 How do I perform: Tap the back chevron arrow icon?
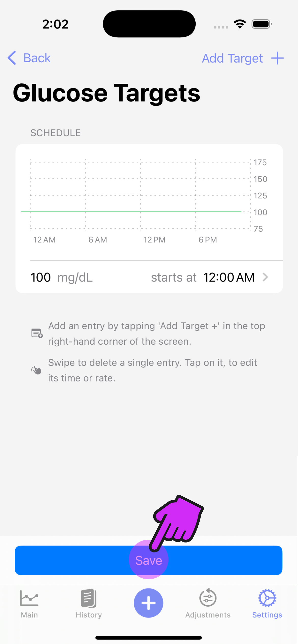coord(12,58)
